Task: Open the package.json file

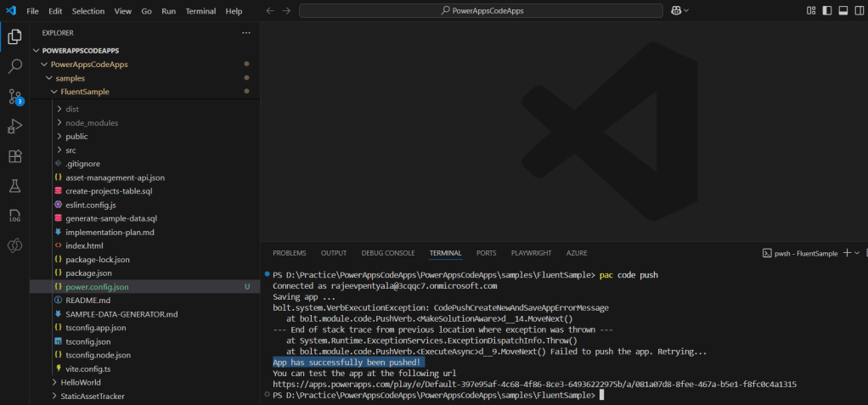Action: click(x=88, y=273)
